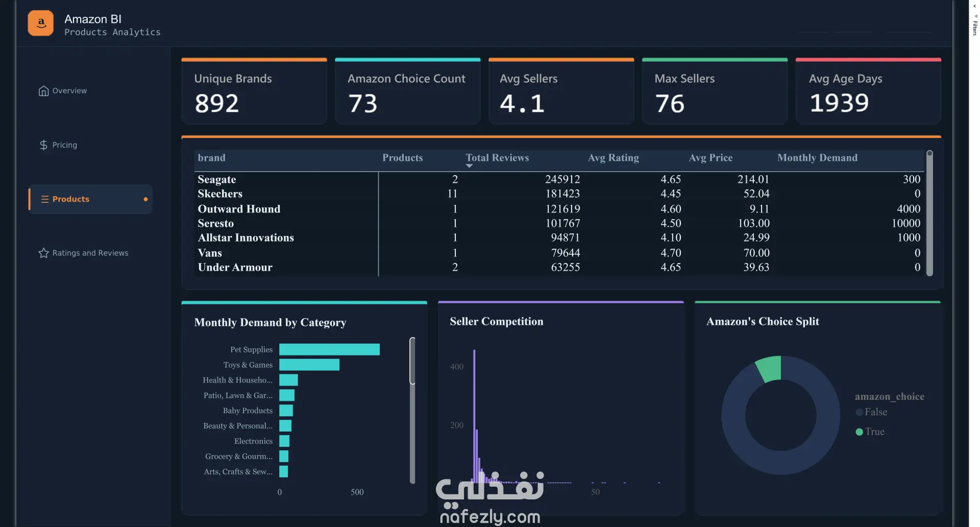Click the Seller Competition chart title
Viewport: 980px width, 527px height.
[x=496, y=322]
